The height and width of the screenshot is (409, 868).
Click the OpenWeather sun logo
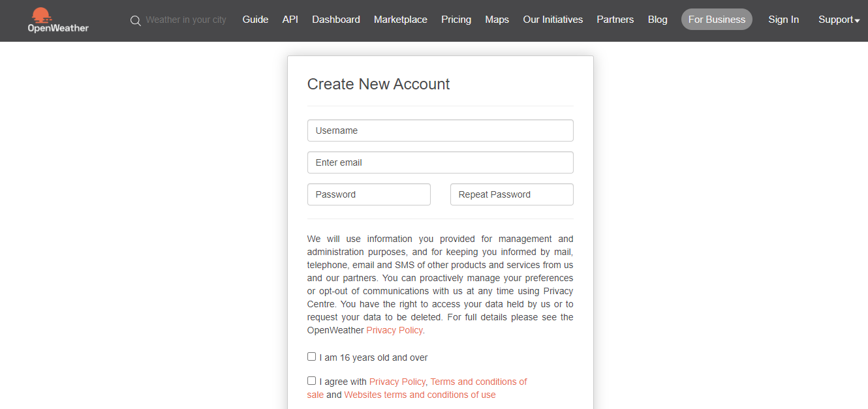coord(58,20)
